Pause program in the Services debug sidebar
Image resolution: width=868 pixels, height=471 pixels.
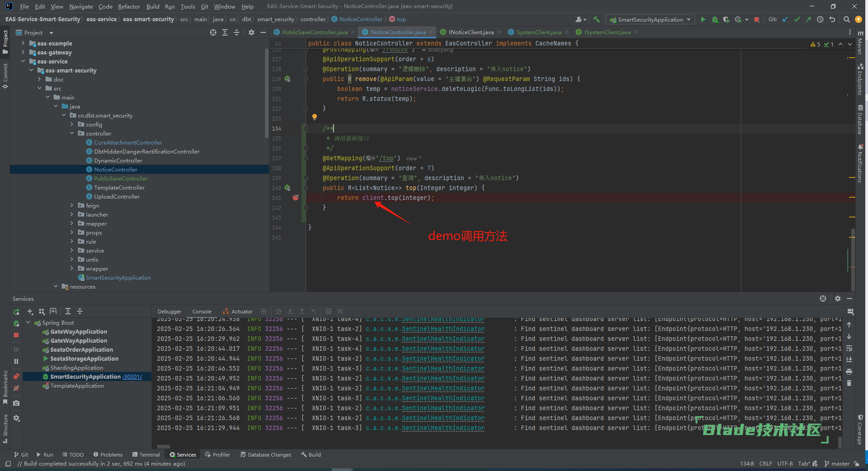coord(16,361)
